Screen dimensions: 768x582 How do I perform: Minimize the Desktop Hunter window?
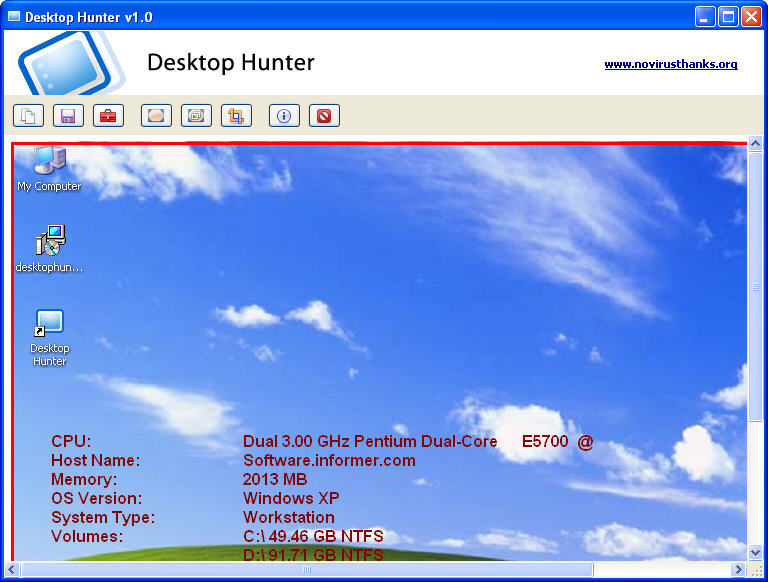[x=705, y=17]
